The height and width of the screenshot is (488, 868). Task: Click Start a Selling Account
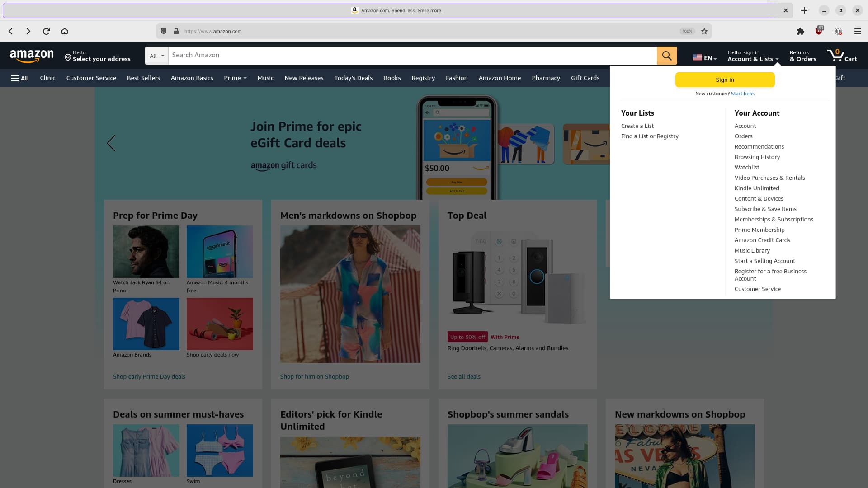[764, 261]
